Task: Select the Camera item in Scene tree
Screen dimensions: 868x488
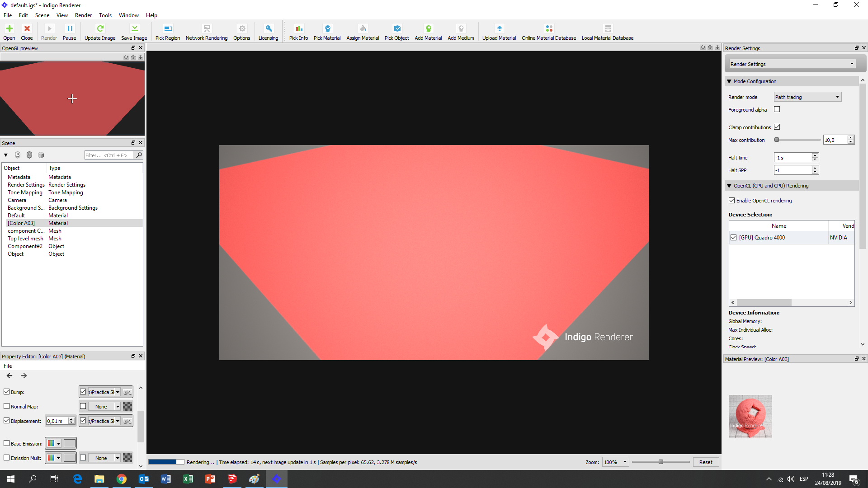Action: (17, 200)
